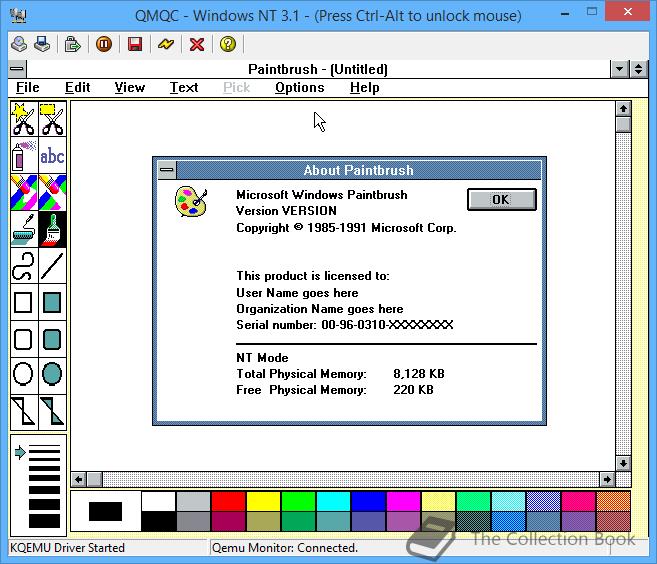Click the yellow lightning reset icon

(166, 44)
